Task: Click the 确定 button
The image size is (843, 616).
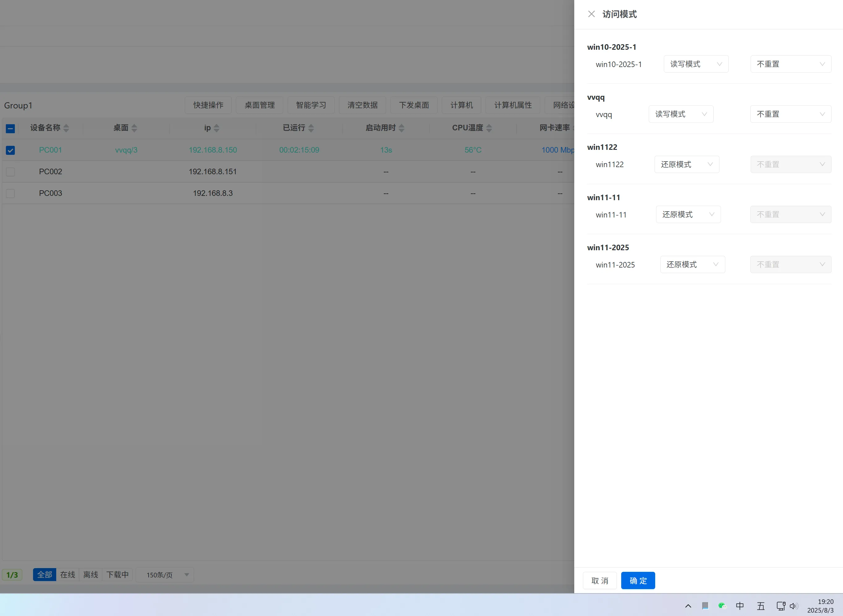Action: [638, 580]
